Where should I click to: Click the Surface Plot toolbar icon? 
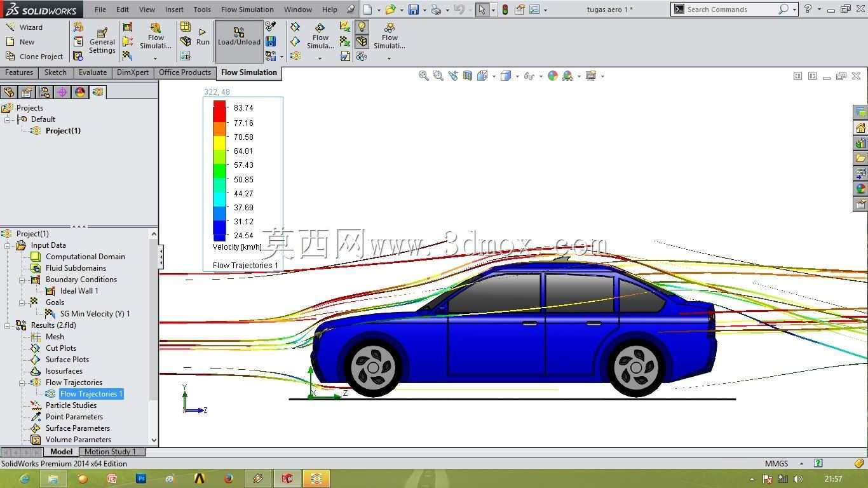[295, 41]
